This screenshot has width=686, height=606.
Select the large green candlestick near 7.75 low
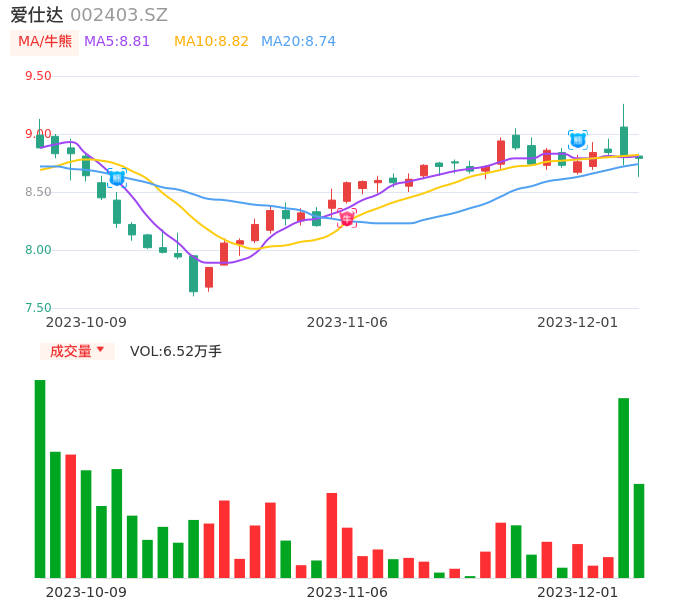pyautogui.click(x=193, y=273)
